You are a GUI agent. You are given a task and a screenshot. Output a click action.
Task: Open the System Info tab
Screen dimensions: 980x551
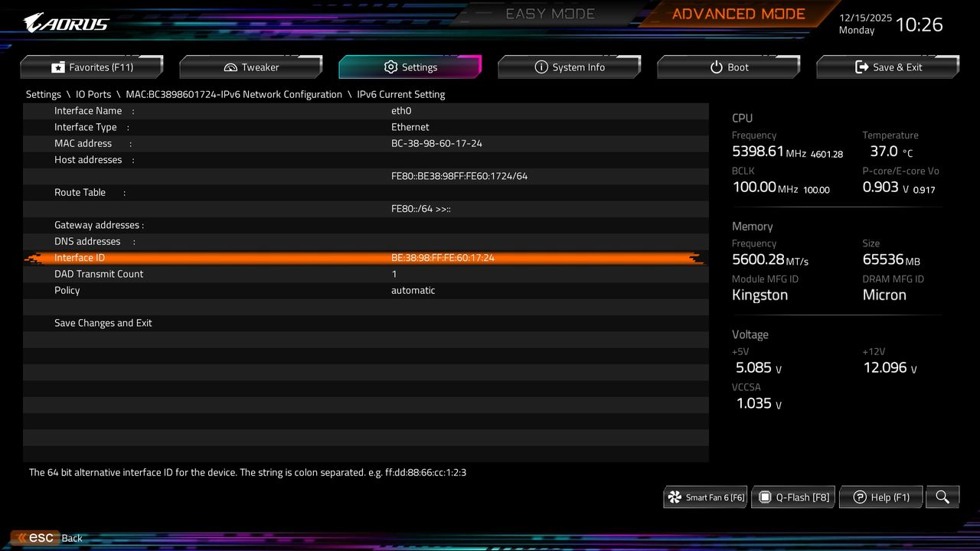[570, 67]
